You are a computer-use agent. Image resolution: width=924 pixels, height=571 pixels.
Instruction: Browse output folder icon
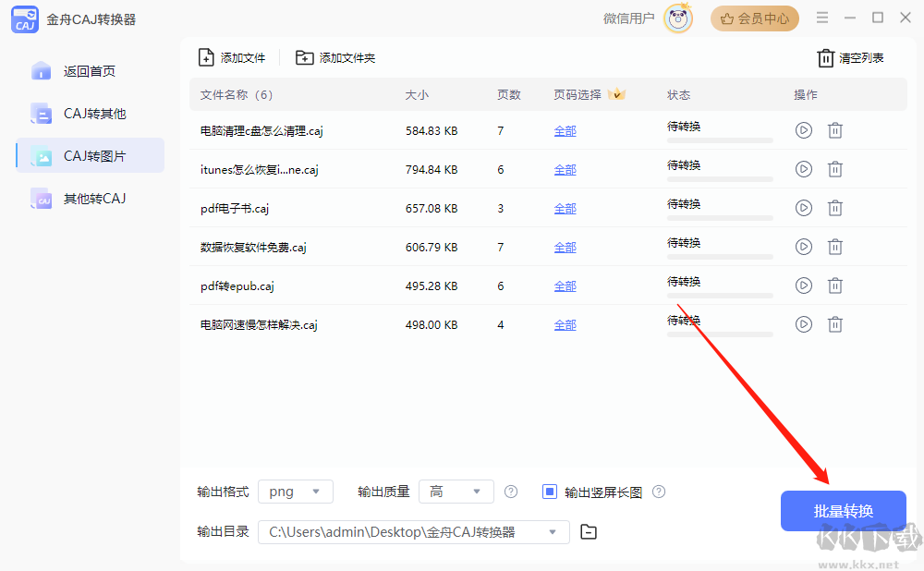[589, 532]
